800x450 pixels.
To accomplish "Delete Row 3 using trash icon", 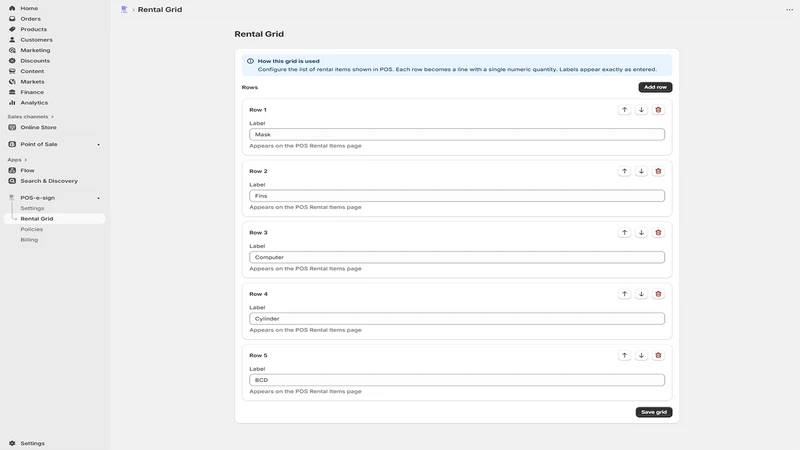I will (x=658, y=232).
